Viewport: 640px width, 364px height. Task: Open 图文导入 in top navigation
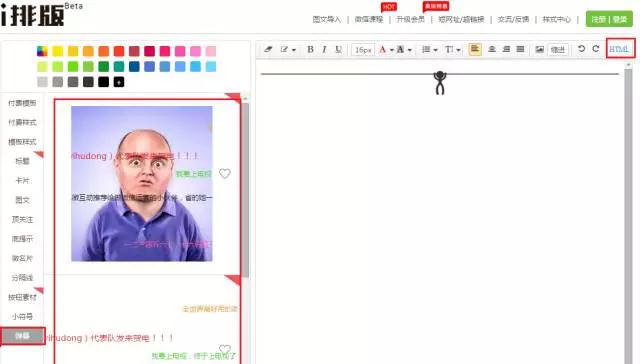click(327, 19)
